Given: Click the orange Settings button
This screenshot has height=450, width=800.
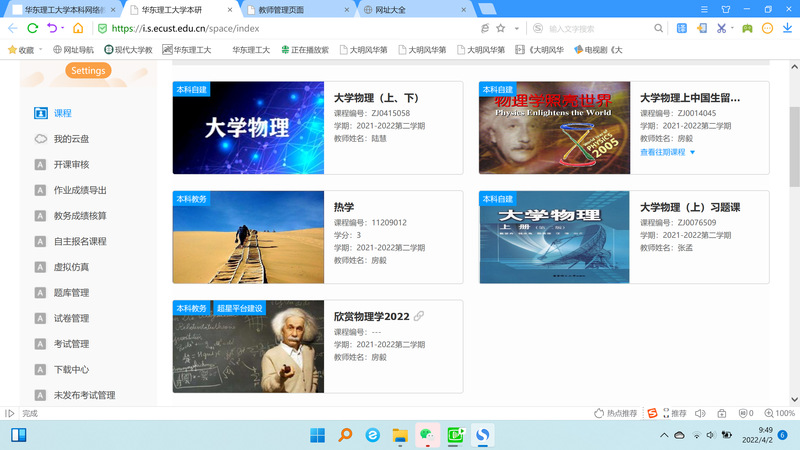Looking at the screenshot, I should tap(88, 71).
